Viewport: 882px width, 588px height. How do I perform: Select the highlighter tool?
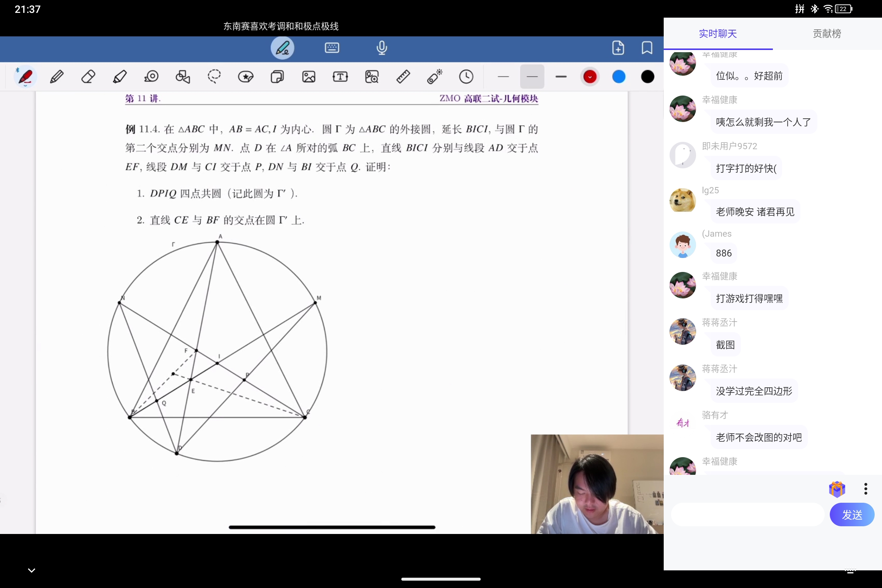pyautogui.click(x=120, y=77)
